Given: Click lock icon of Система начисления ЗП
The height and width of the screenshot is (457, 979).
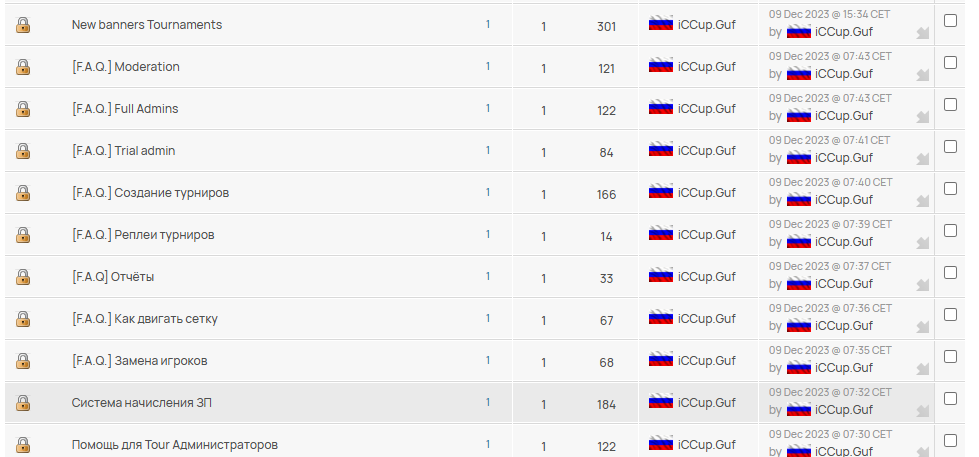Looking at the screenshot, I should (23, 403).
